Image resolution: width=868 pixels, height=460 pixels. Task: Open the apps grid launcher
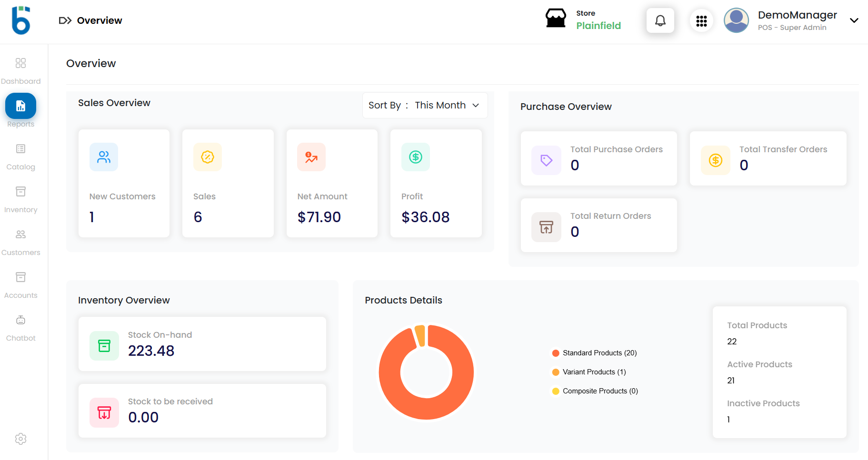pyautogui.click(x=701, y=21)
